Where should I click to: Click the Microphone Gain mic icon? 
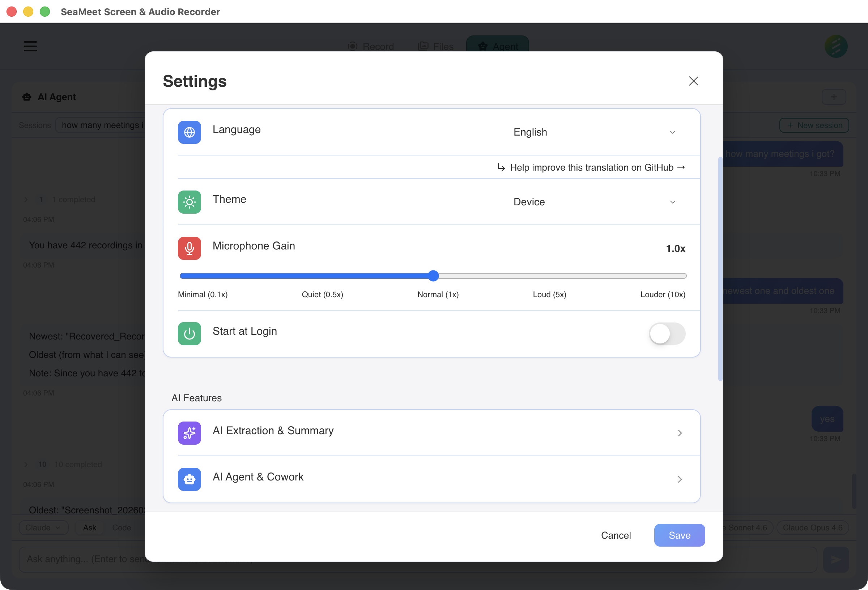click(190, 248)
